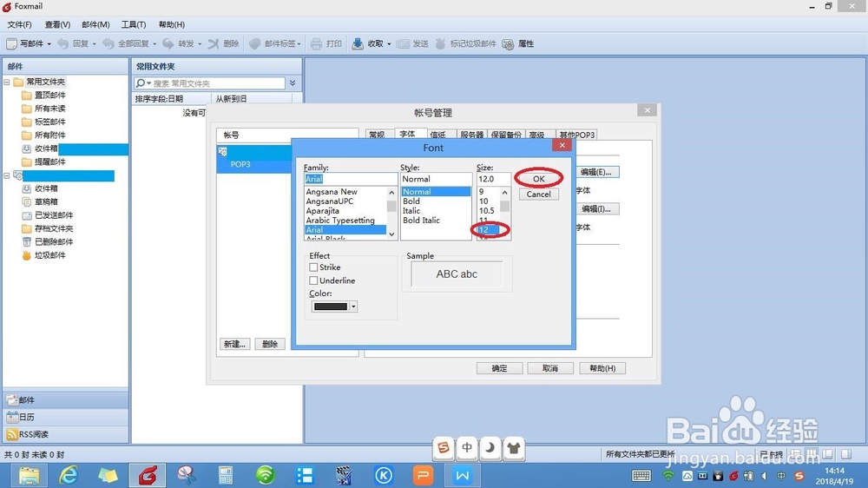Open the Help (帮助) menu
Screen dimensions: 868x488
[x=172, y=24]
